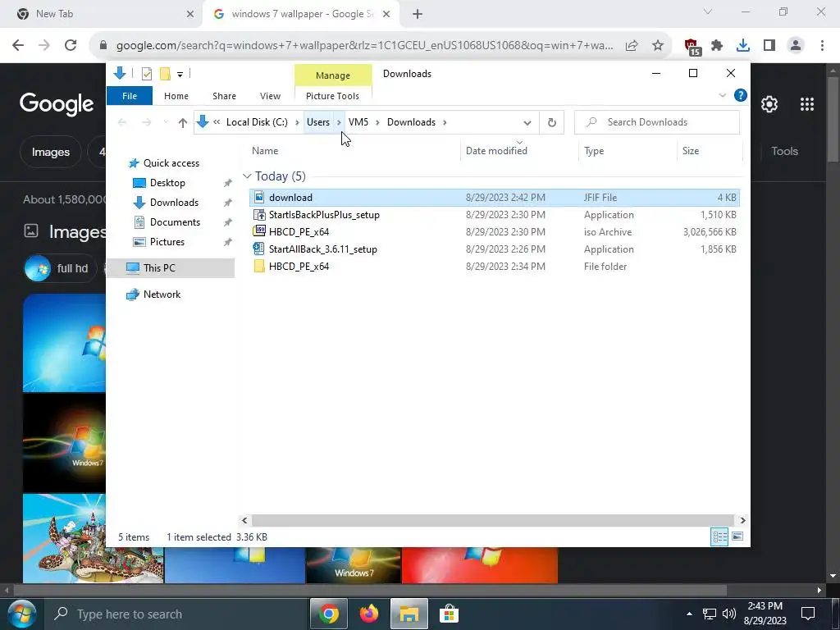Open Firefox from the taskbar
840x630 pixels.
[x=368, y=614]
